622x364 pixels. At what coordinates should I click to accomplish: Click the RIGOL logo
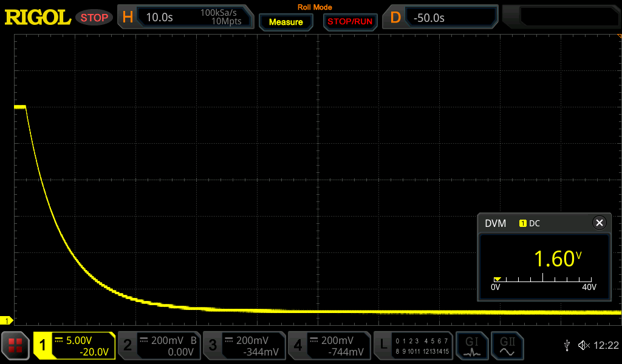(x=38, y=18)
